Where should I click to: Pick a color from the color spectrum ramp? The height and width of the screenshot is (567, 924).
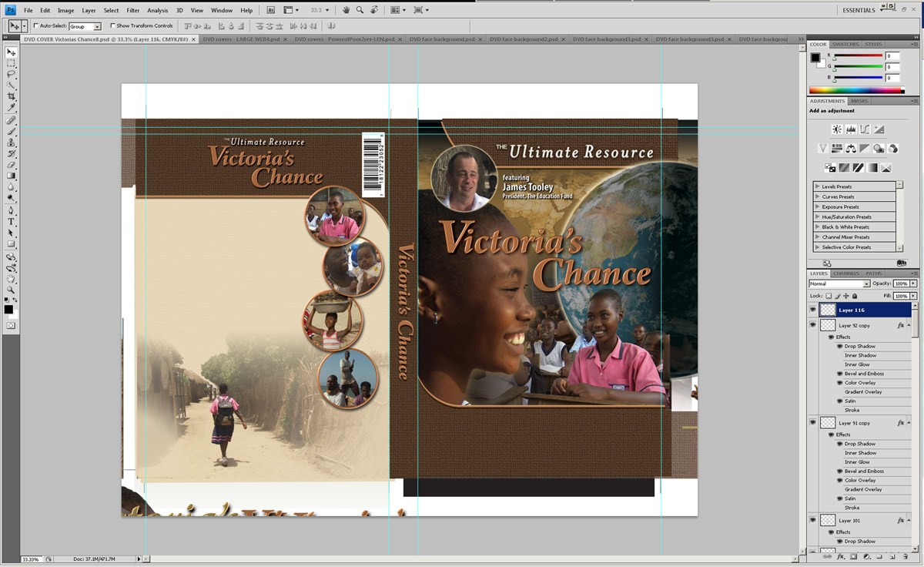click(x=855, y=90)
